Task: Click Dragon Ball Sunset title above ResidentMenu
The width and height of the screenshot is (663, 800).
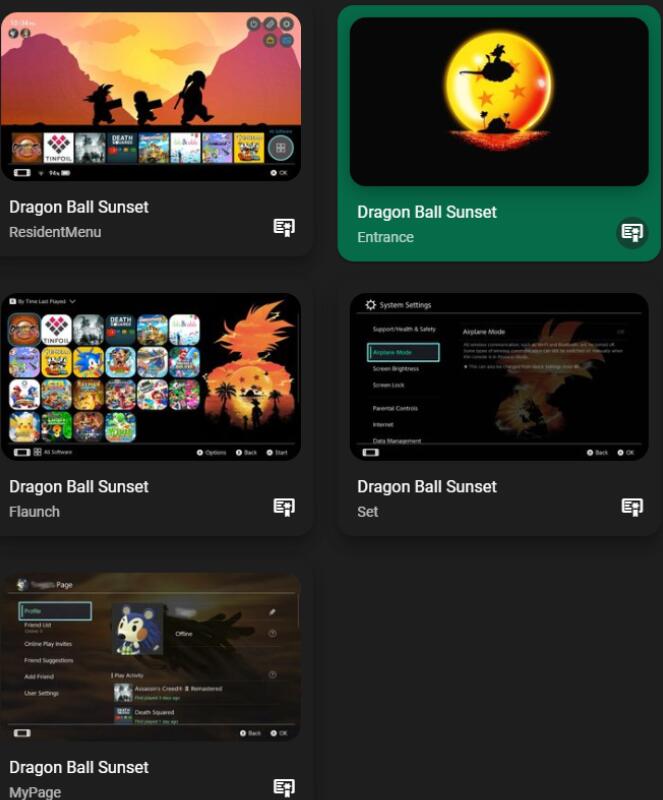Action: click(x=79, y=207)
